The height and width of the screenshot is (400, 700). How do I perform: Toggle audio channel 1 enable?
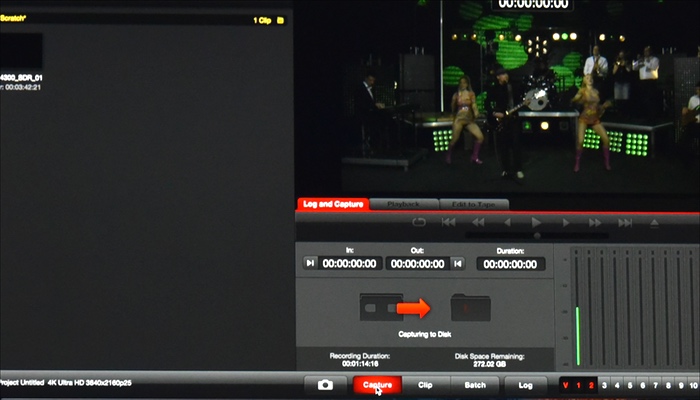point(578,384)
